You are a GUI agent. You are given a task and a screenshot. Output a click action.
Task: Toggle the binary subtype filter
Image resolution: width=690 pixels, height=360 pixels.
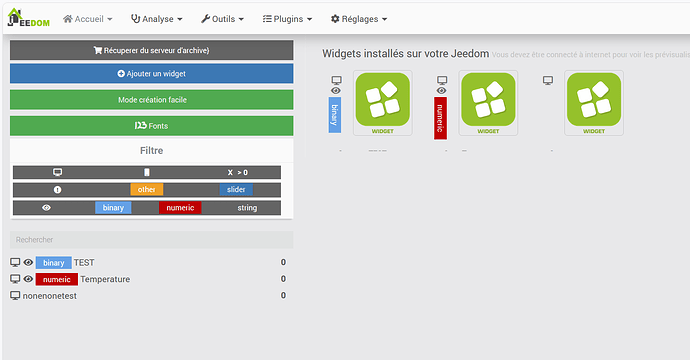coord(113,208)
